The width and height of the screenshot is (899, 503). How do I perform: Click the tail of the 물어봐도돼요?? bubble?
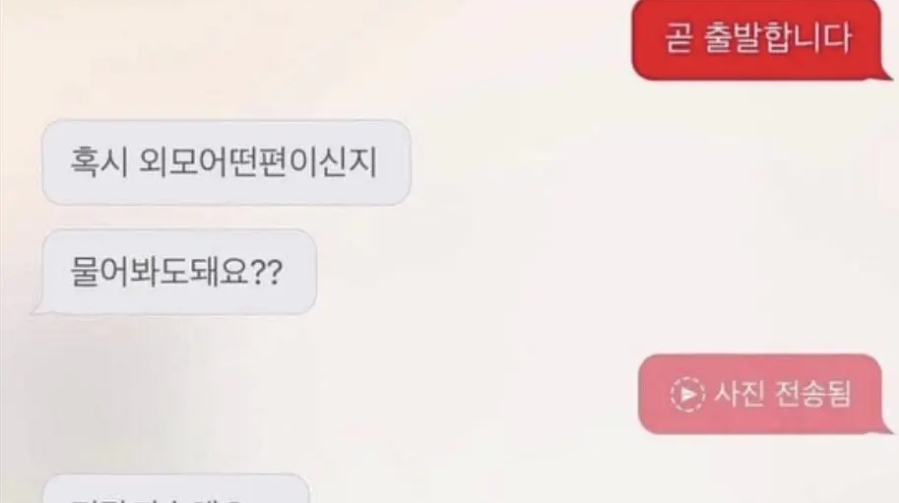pyautogui.click(x=39, y=309)
